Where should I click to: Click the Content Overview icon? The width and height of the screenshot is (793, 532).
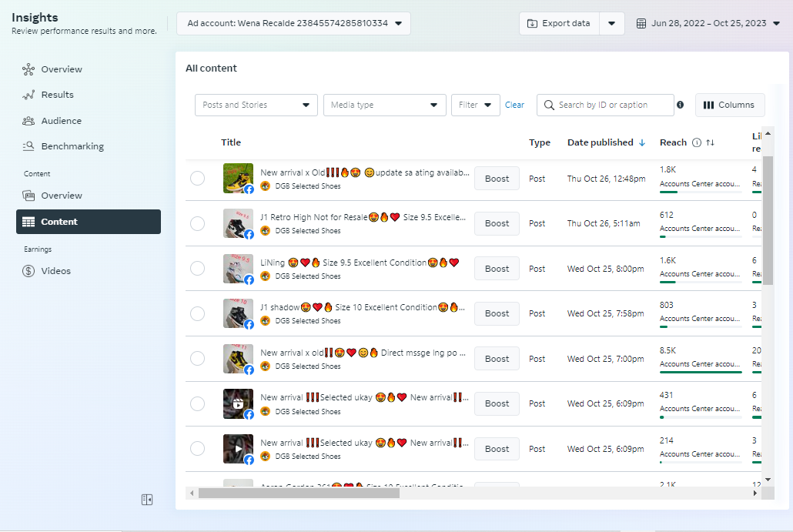tap(28, 196)
